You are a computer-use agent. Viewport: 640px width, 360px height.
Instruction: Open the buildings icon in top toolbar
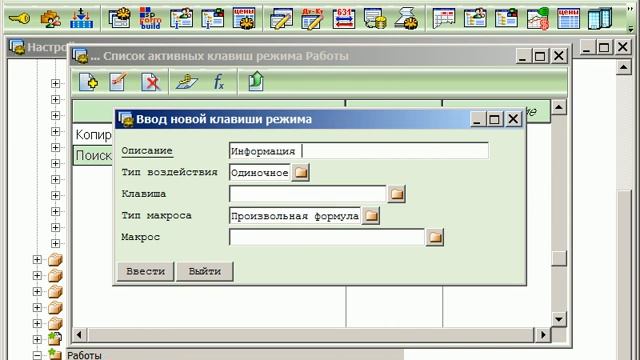coord(600,18)
